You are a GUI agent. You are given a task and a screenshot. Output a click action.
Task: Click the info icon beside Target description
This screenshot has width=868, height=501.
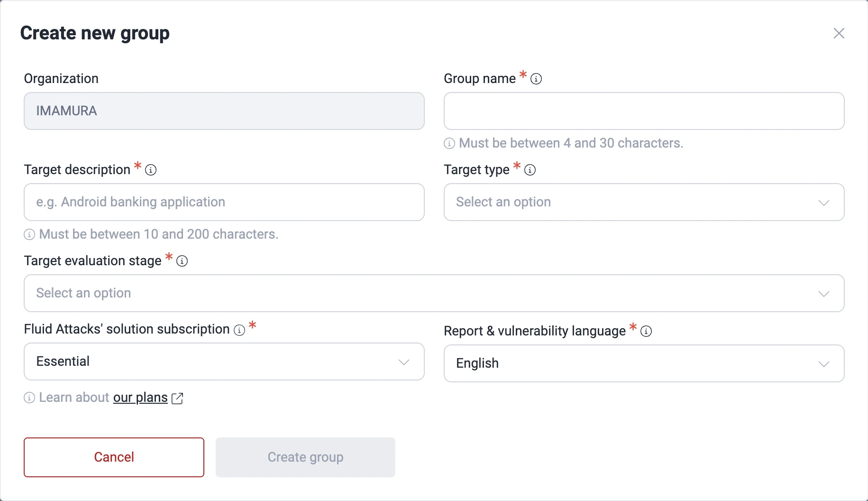point(151,170)
